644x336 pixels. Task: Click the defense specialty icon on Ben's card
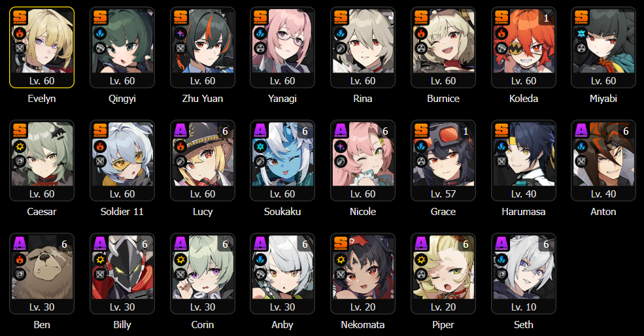[20, 275]
